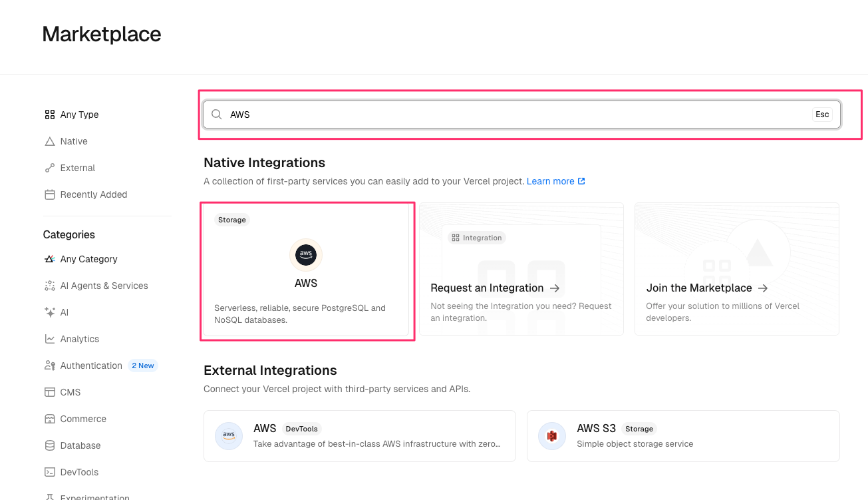Open the AWS S3 Storage integration card
The image size is (868, 500).
tap(682, 436)
